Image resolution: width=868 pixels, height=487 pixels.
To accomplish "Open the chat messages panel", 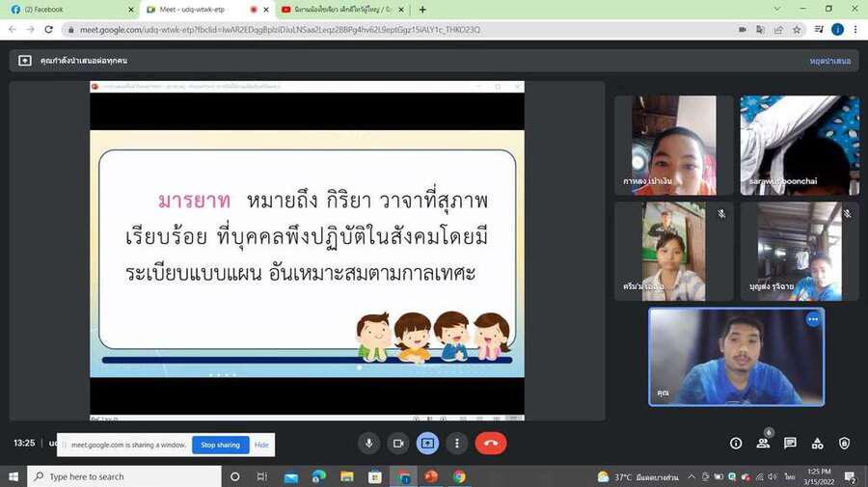I will (x=790, y=443).
